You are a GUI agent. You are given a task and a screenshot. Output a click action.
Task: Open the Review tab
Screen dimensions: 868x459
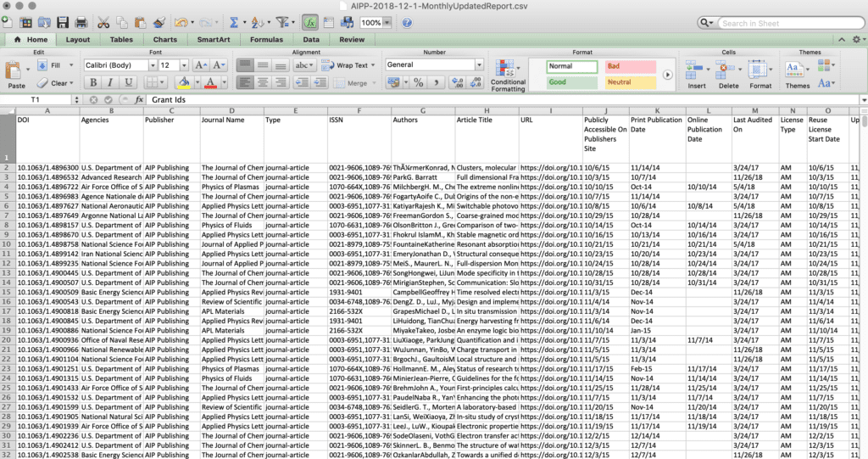tap(352, 40)
